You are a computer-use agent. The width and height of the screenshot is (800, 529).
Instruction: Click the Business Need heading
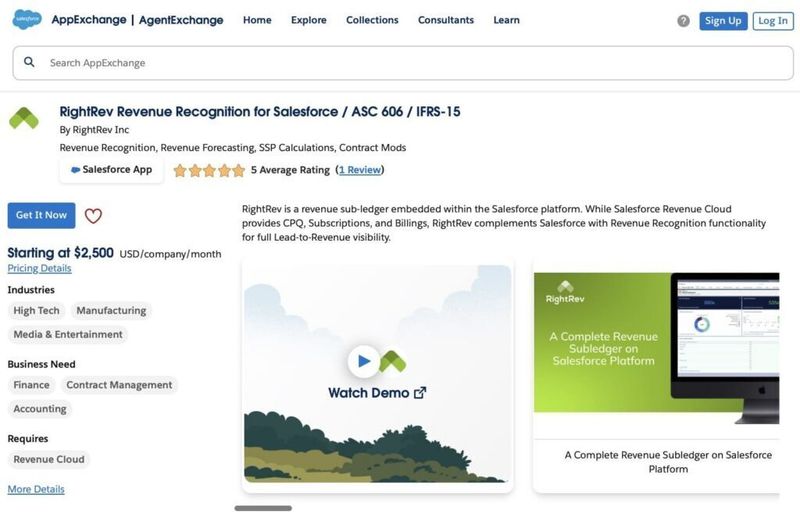click(41, 364)
